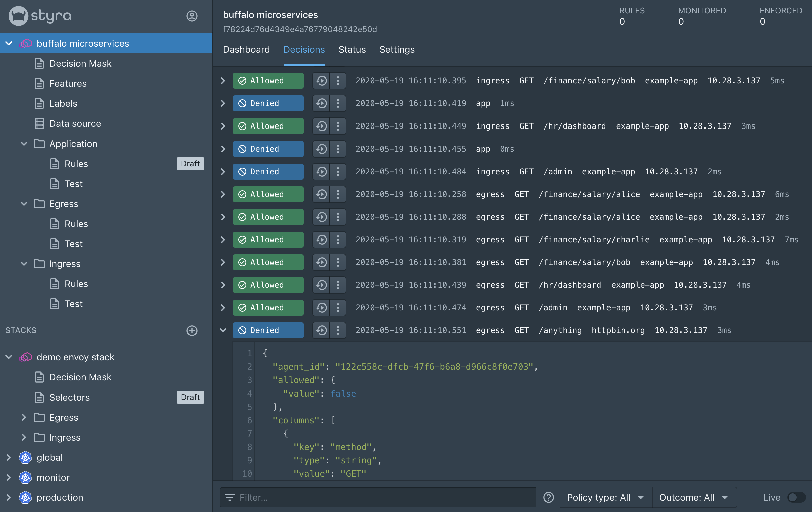The height and width of the screenshot is (512, 812).
Task: Open the user account profile icon
Action: click(192, 16)
